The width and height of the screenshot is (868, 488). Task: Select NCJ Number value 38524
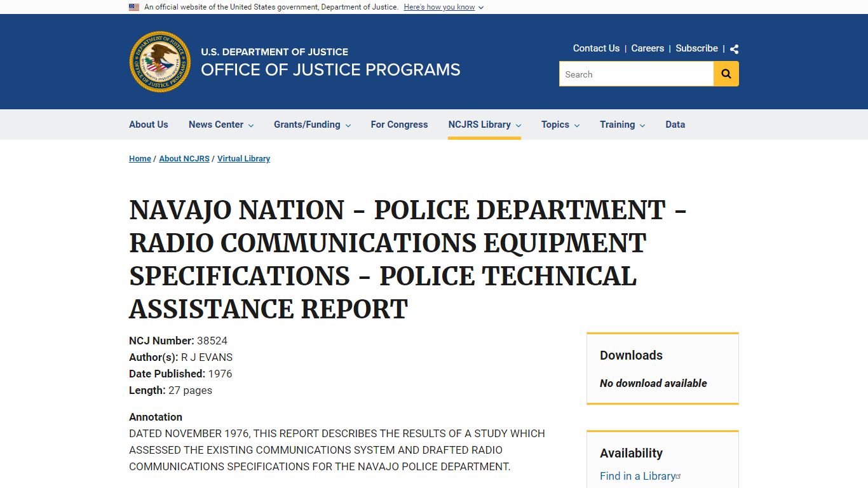tap(212, 341)
